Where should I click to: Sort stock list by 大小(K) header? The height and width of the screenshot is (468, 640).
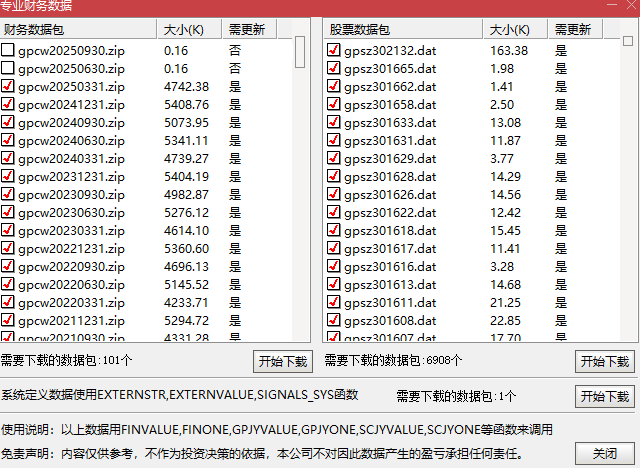pyautogui.click(x=516, y=29)
